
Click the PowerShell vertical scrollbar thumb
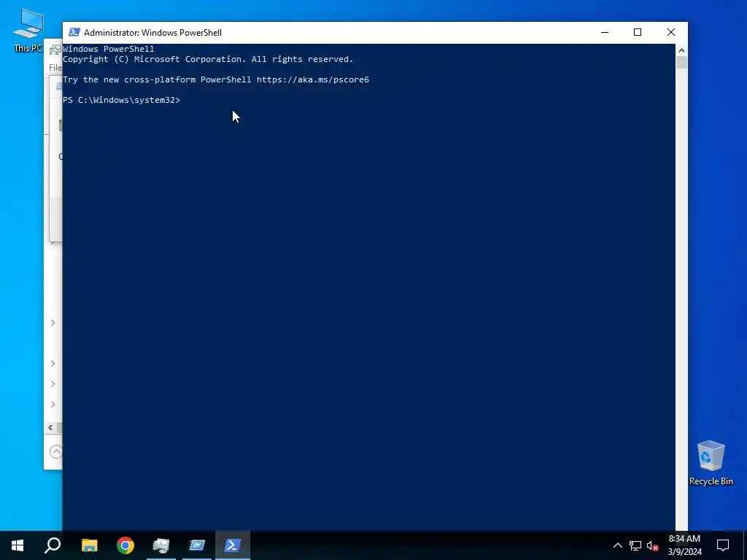(x=681, y=63)
